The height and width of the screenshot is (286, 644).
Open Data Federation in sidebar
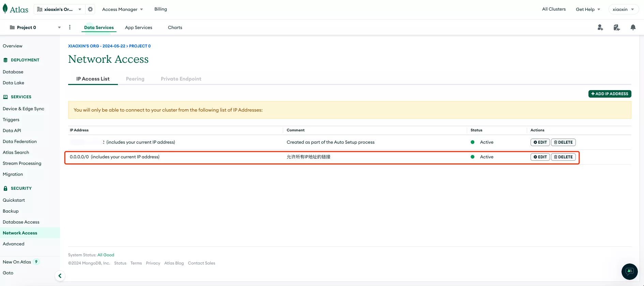click(20, 142)
